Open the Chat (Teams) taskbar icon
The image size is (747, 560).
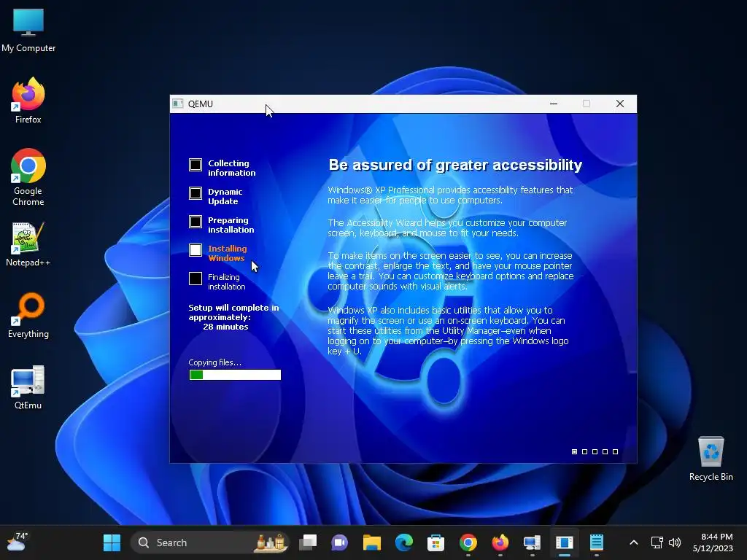coord(340,542)
